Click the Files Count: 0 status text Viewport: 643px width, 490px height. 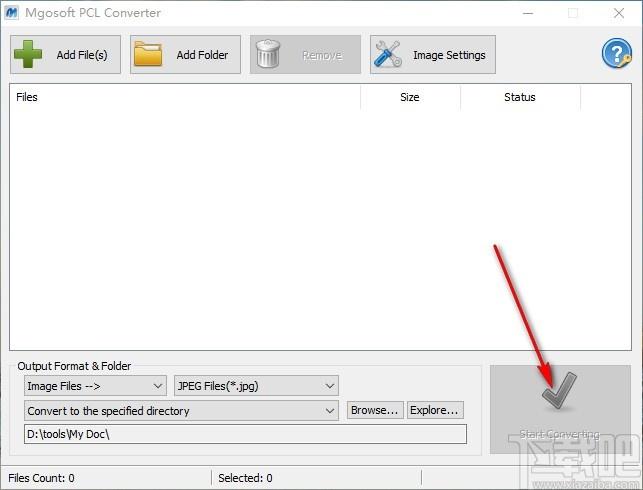pyautogui.click(x=41, y=478)
